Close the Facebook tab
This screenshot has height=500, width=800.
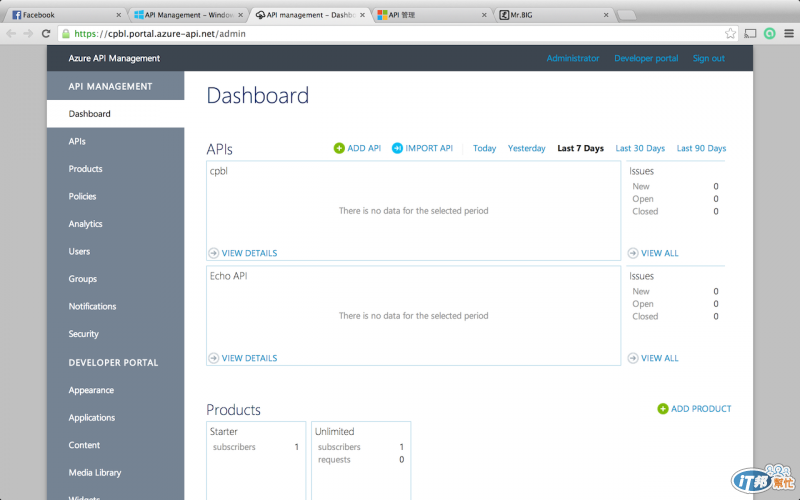click(x=118, y=15)
